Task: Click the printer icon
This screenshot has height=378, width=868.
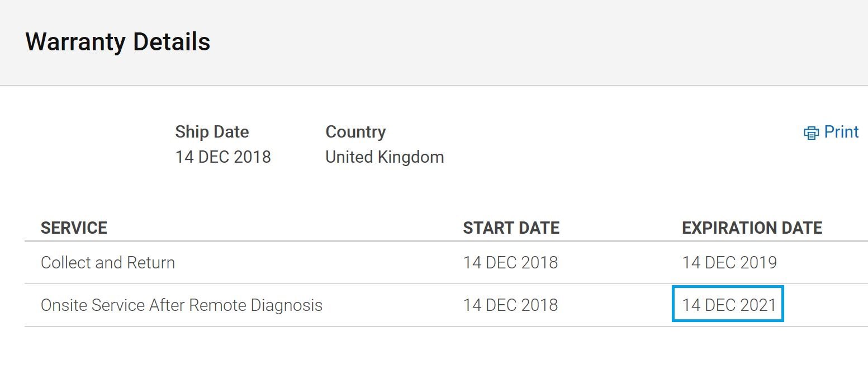Action: click(x=811, y=133)
